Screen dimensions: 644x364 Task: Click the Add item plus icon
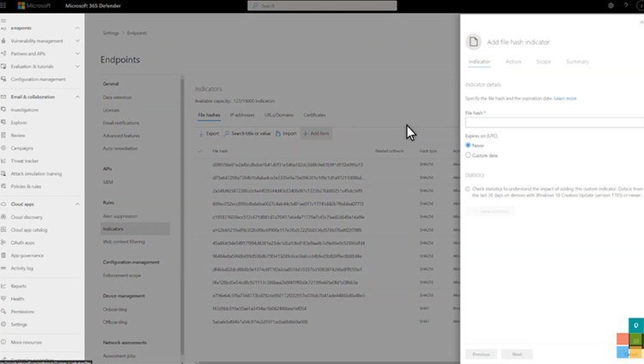[x=305, y=134]
